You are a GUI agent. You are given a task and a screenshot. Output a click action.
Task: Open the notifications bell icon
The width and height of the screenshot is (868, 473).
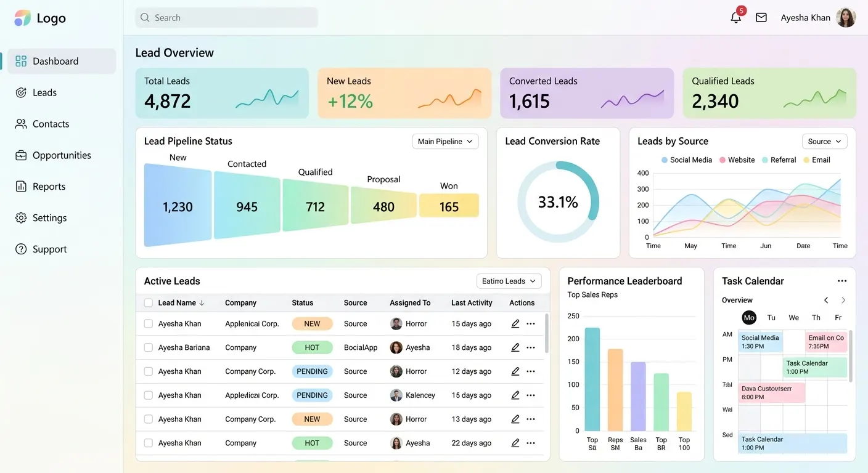(x=736, y=18)
